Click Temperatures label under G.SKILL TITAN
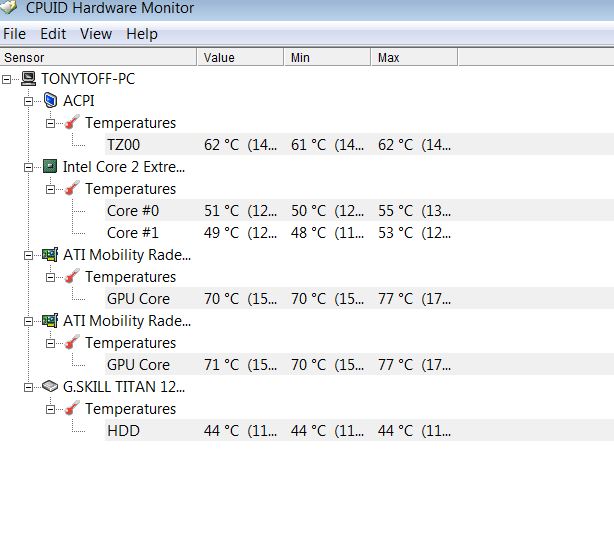The height and width of the screenshot is (548, 614). coord(130,409)
